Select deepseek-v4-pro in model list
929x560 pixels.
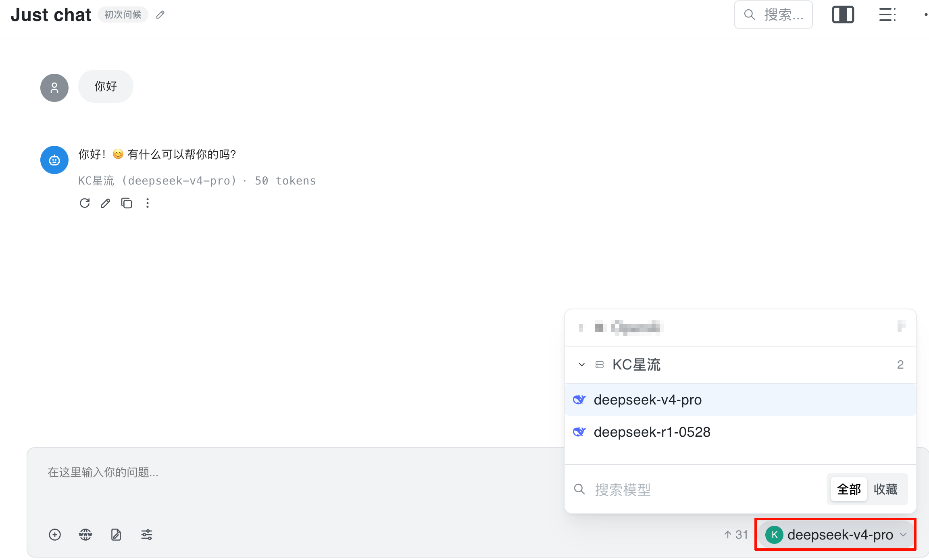[x=740, y=400]
